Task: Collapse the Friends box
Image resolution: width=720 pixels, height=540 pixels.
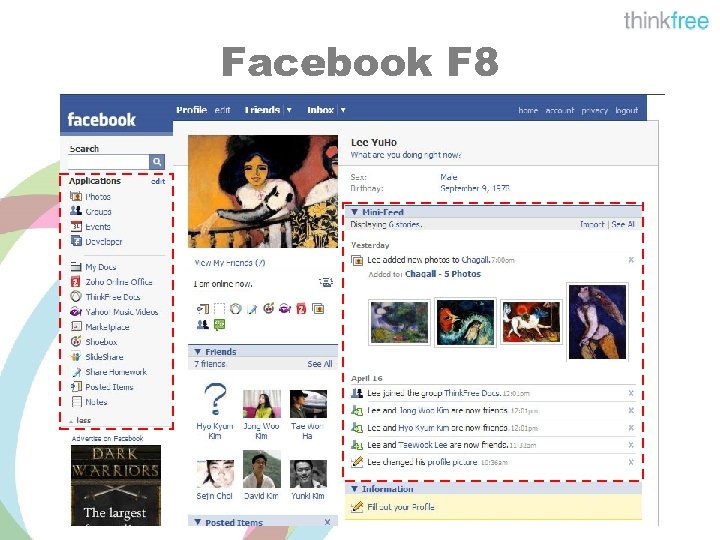Action: pyautogui.click(x=197, y=352)
